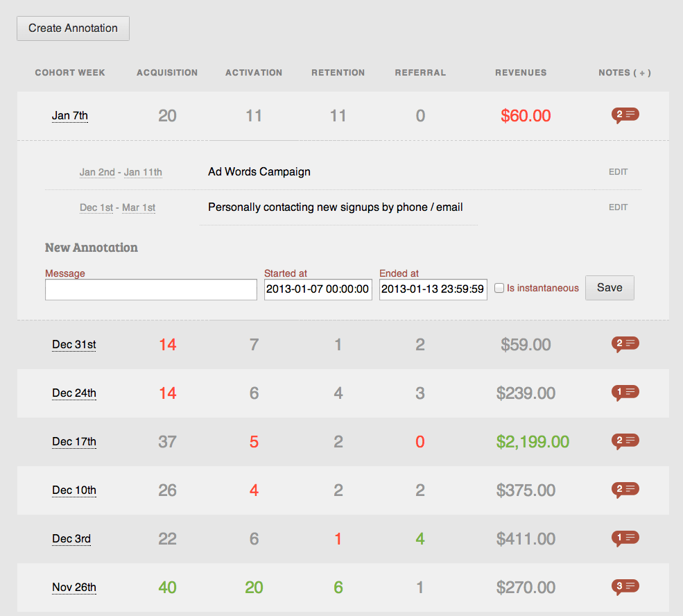The image size is (683, 616).
Task: Click the Jan 2nd start date link
Action: pyautogui.click(x=97, y=172)
